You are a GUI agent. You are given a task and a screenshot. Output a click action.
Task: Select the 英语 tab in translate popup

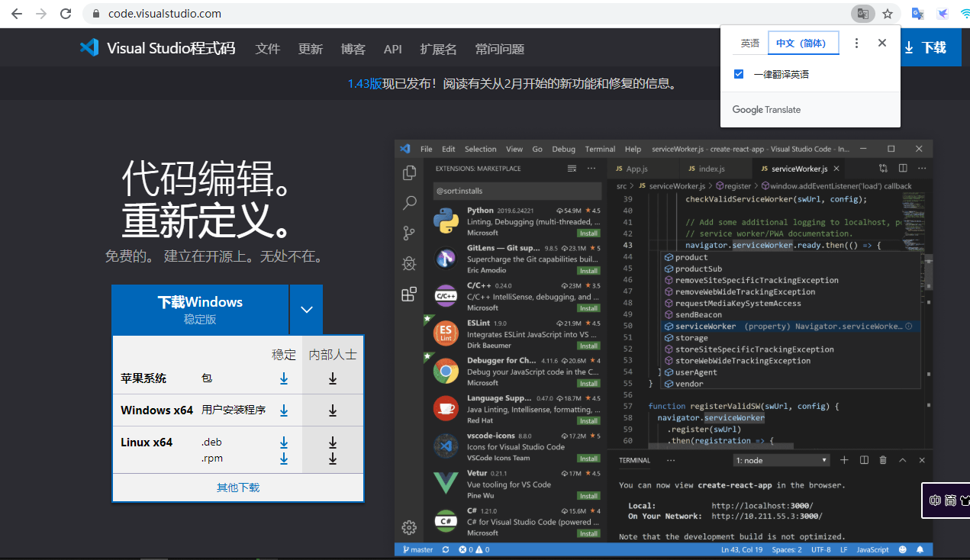click(750, 43)
